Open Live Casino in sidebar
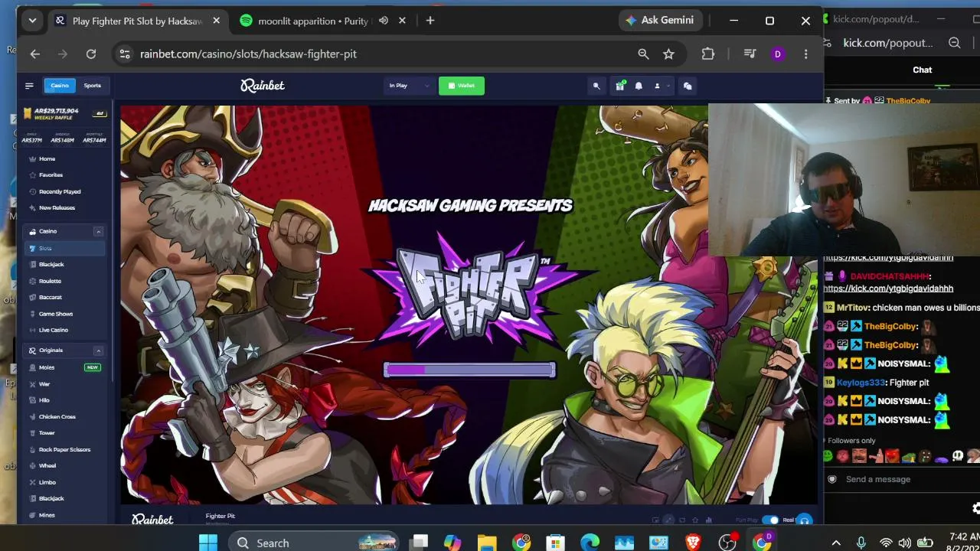The height and width of the screenshot is (551, 980). coord(54,330)
